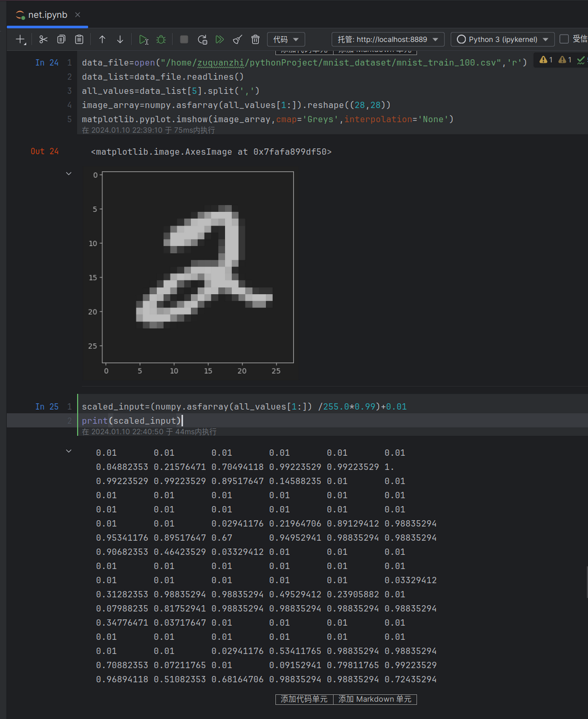Open the cell type dropdown 代码

point(286,39)
